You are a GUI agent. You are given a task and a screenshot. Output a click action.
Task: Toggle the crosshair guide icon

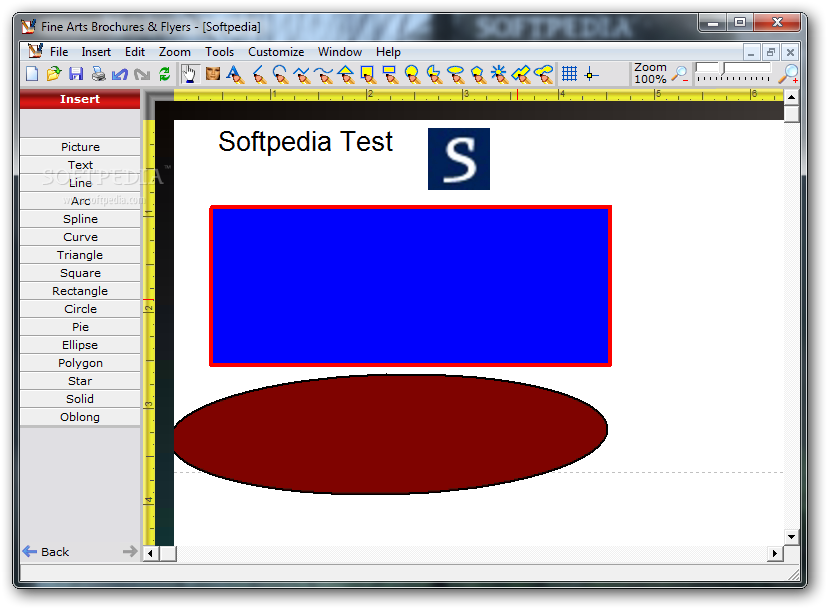coord(591,74)
